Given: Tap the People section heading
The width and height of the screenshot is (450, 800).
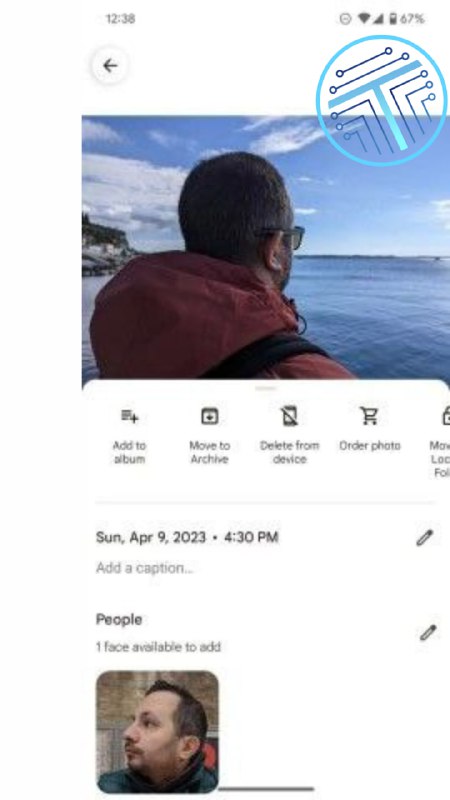Looking at the screenshot, I should [x=119, y=620].
